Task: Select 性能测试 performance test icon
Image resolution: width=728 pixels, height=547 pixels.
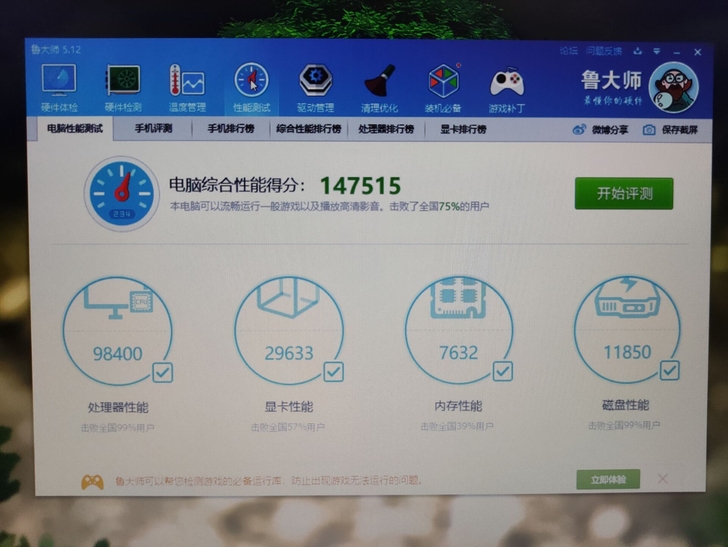Action: 251,88
